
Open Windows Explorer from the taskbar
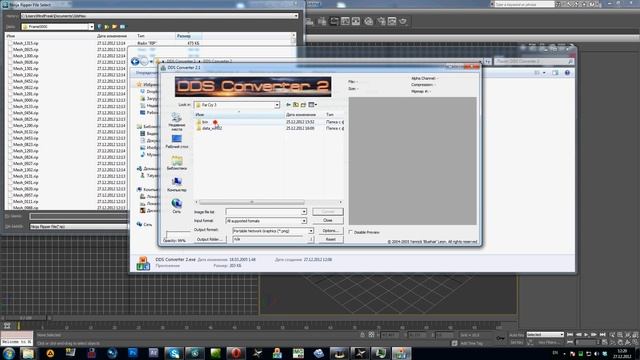point(28,353)
